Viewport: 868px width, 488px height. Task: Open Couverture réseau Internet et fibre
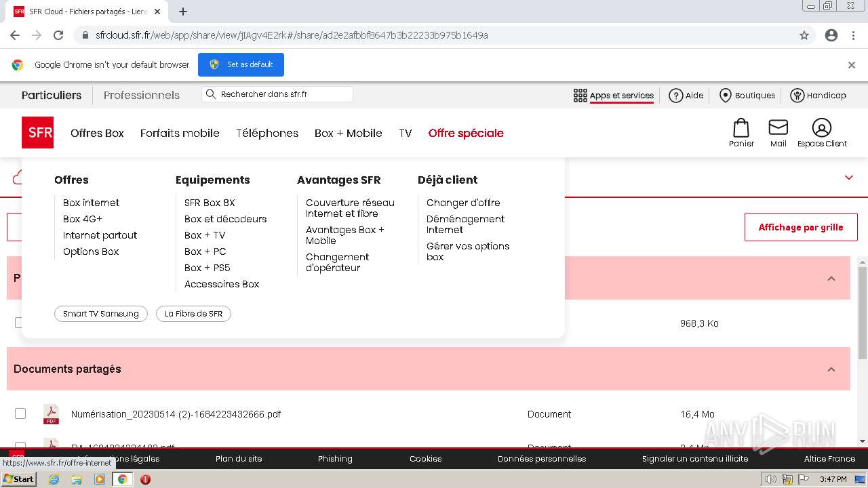coord(350,208)
